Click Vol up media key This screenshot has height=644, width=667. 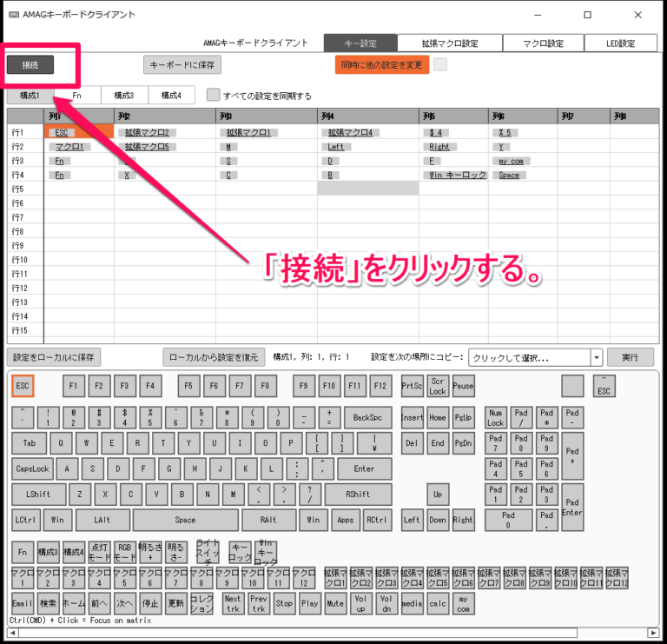pos(360,603)
